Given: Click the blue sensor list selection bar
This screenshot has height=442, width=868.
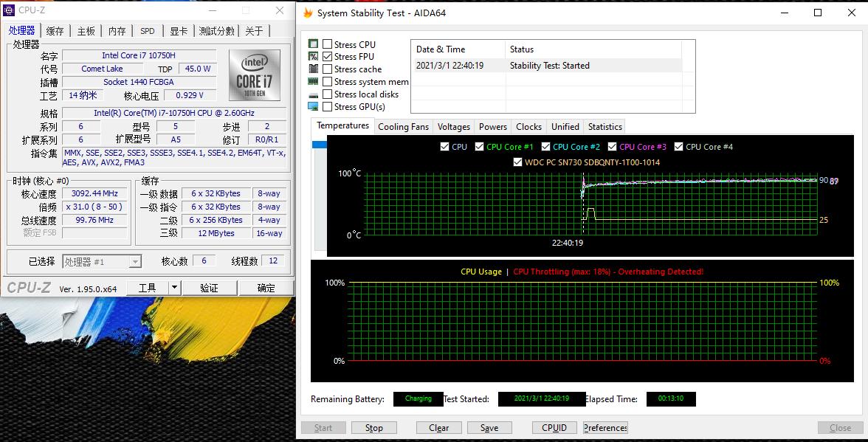Looking at the screenshot, I should pyautogui.click(x=320, y=145).
